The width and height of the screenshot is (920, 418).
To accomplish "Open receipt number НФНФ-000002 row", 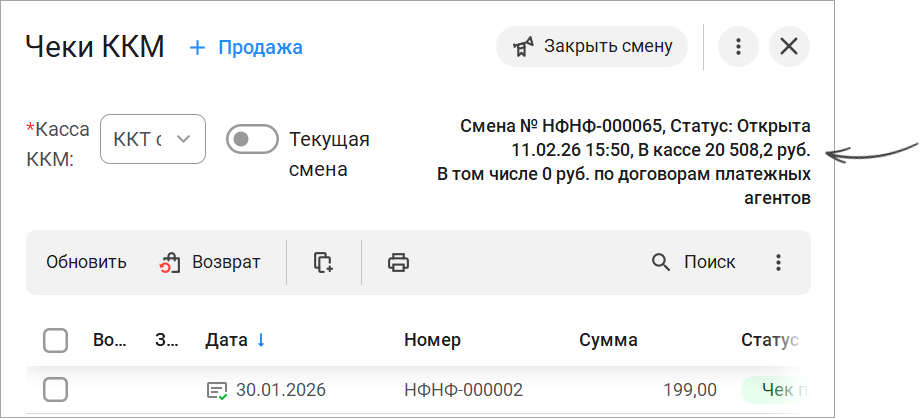I will [x=463, y=390].
